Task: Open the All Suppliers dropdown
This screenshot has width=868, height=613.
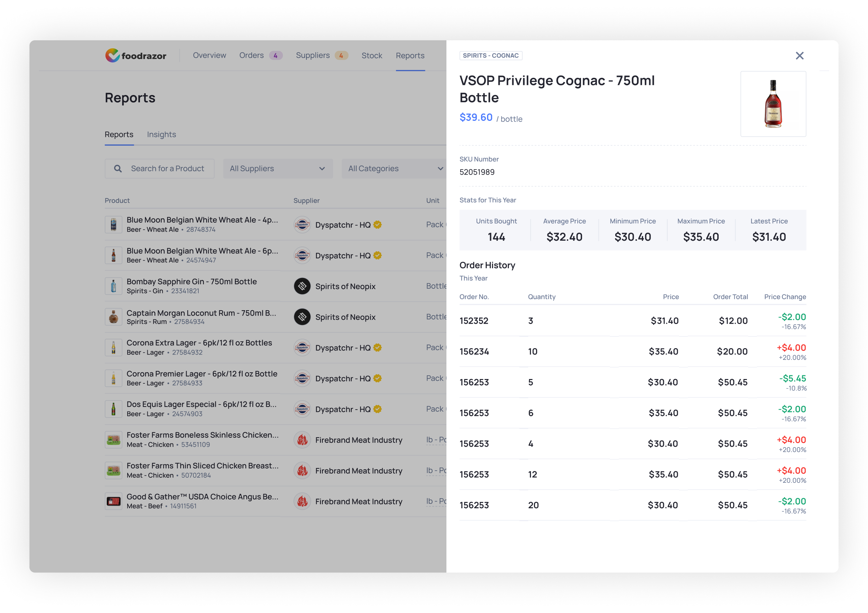Action: (278, 169)
